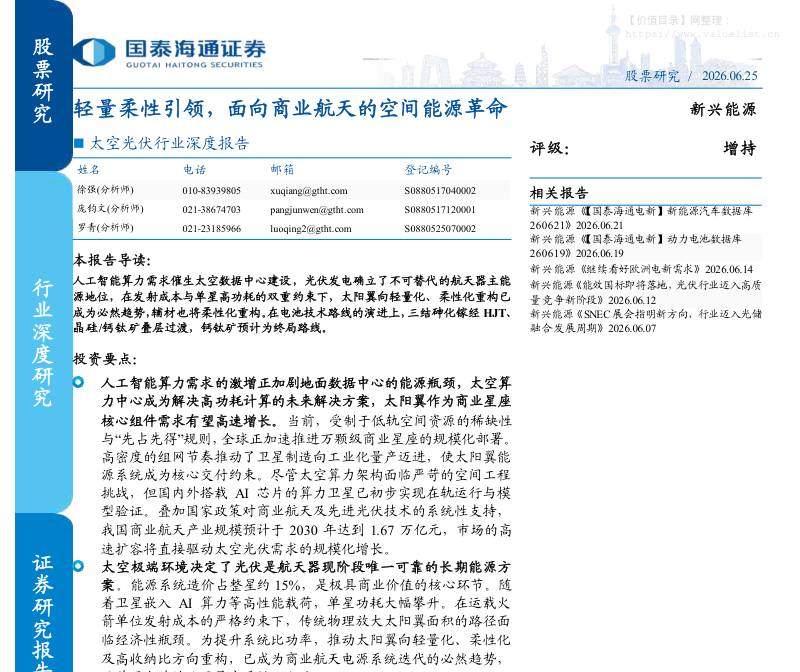Screen dimensions: 800x672
Task: Click the 股票研究 header label beside date
Action: point(652,76)
